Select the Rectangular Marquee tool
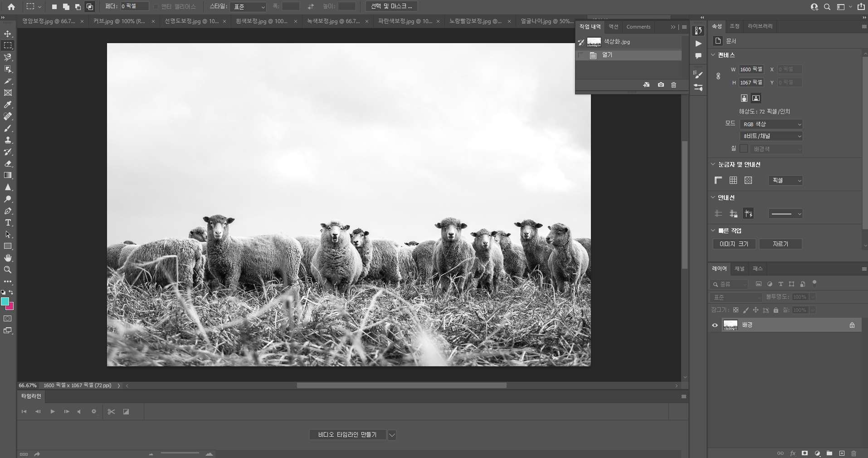Image resolution: width=868 pixels, height=458 pixels. [8, 45]
